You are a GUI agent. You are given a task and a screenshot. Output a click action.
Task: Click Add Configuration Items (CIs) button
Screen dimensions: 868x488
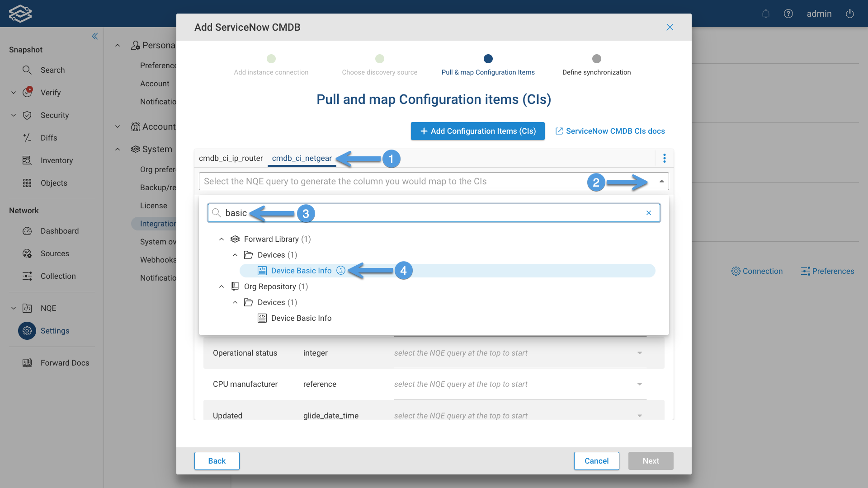point(477,131)
